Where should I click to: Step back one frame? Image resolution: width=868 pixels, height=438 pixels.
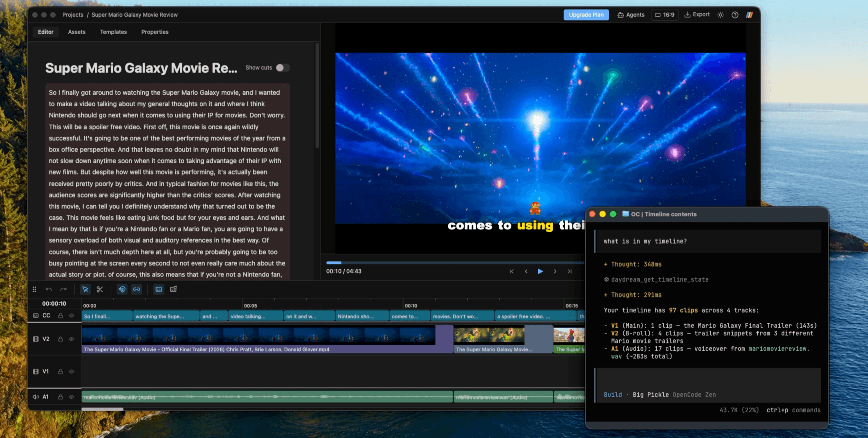pos(526,271)
